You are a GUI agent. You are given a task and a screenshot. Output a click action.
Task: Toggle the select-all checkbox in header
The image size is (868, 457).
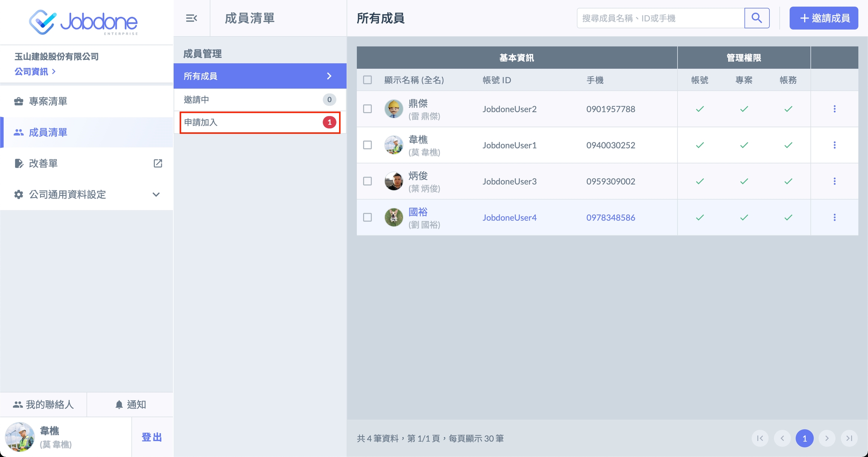(367, 80)
